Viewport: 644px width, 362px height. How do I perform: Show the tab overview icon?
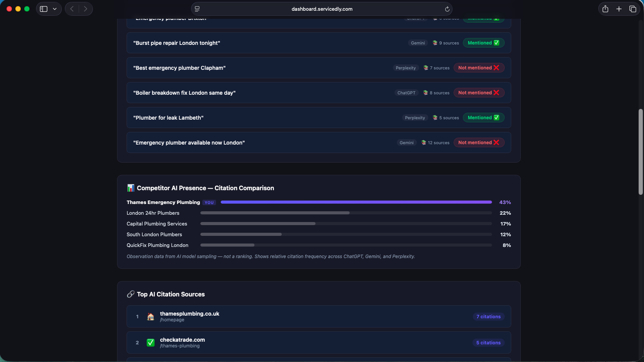click(633, 8)
